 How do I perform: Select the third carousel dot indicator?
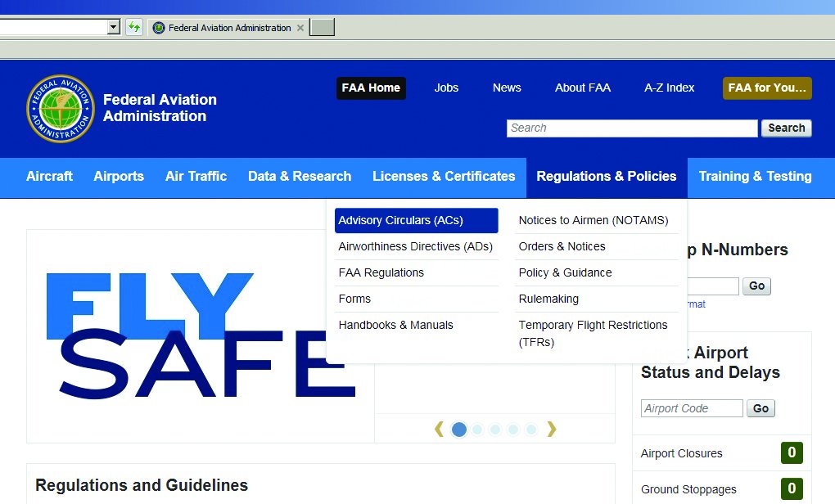(495, 430)
